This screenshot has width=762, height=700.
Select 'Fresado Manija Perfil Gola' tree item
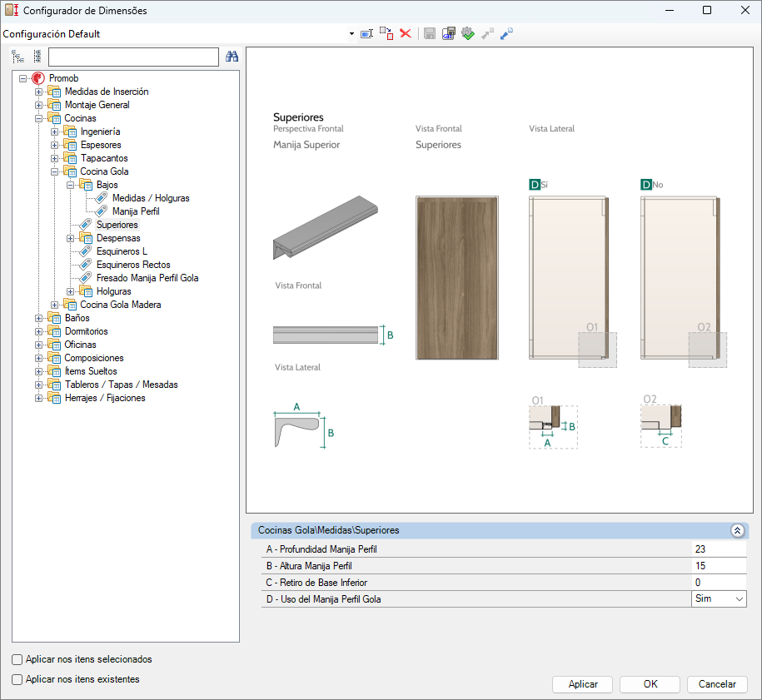tap(147, 278)
